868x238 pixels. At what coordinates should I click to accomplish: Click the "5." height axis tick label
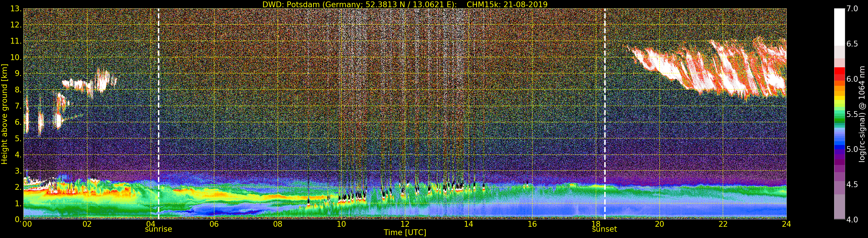(18, 138)
